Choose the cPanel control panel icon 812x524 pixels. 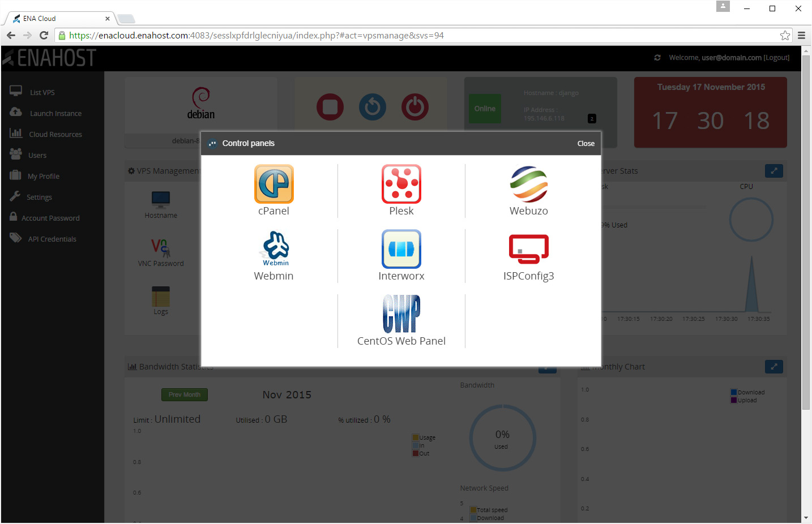(x=274, y=184)
